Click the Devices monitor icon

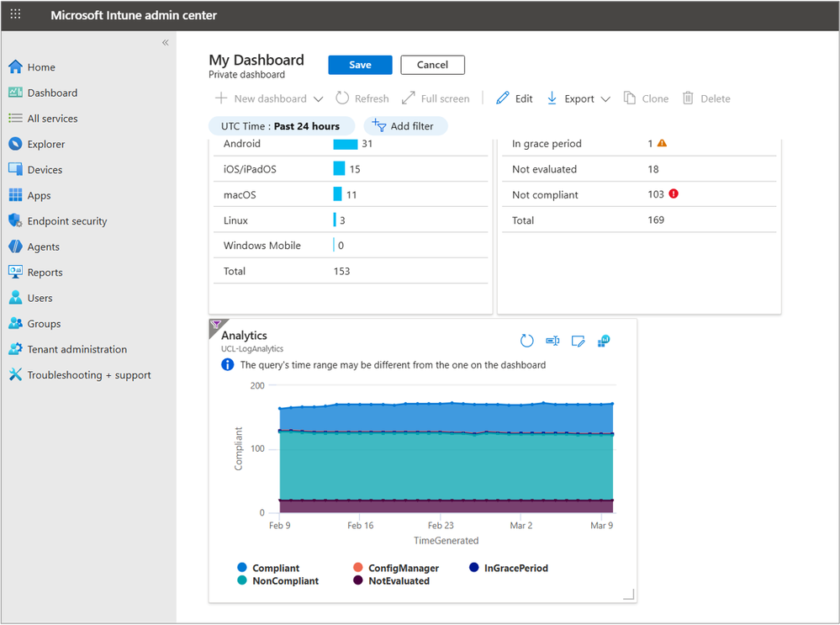15,169
